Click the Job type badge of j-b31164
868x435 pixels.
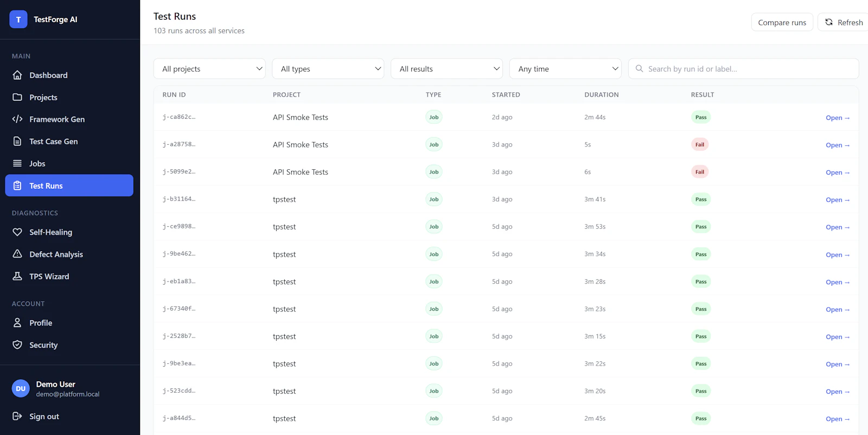click(x=434, y=199)
